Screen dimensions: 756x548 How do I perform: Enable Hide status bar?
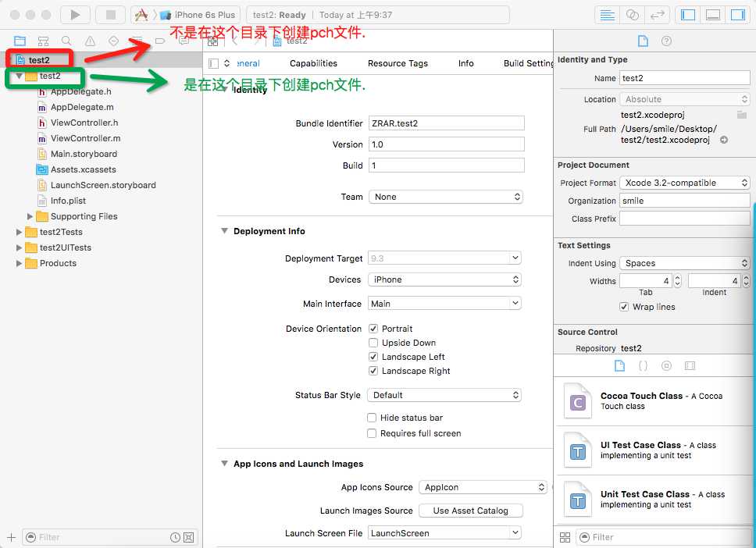372,418
